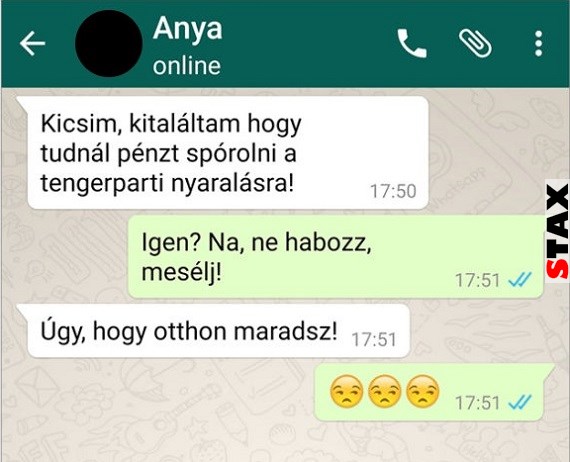Click the blue read ticks on emoji message
The width and height of the screenshot is (570, 462).
pos(520,402)
